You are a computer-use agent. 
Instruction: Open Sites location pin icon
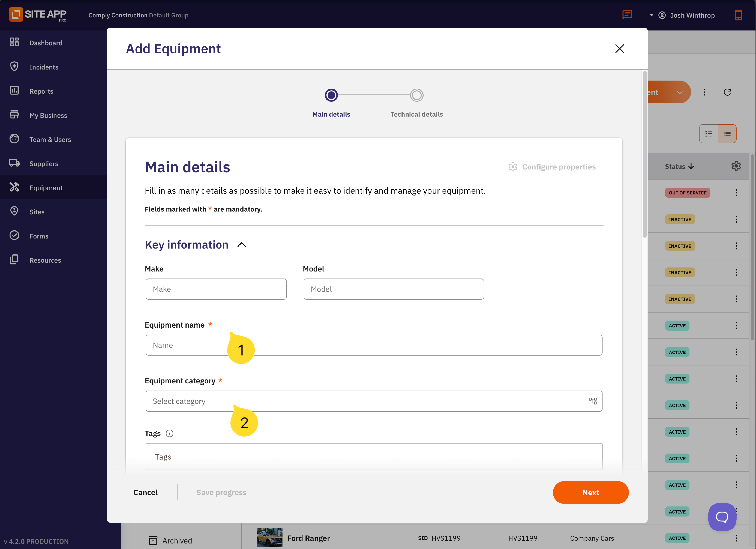point(14,211)
